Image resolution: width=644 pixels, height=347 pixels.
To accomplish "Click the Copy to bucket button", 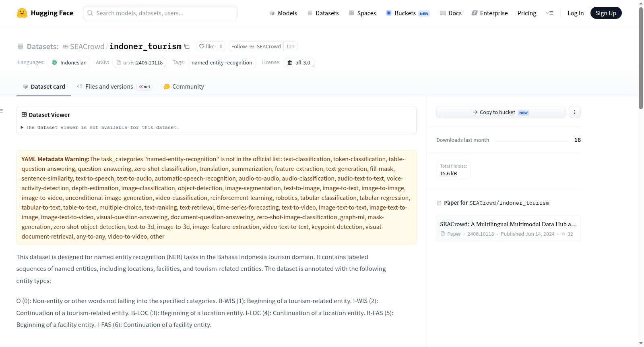I will 501,112.
